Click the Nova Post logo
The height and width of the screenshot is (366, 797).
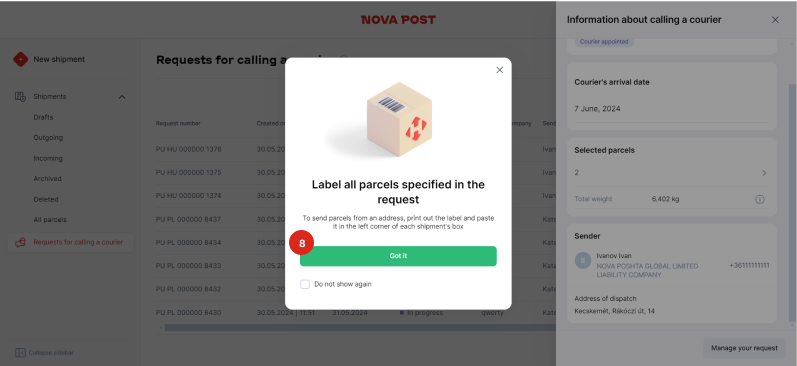point(398,20)
